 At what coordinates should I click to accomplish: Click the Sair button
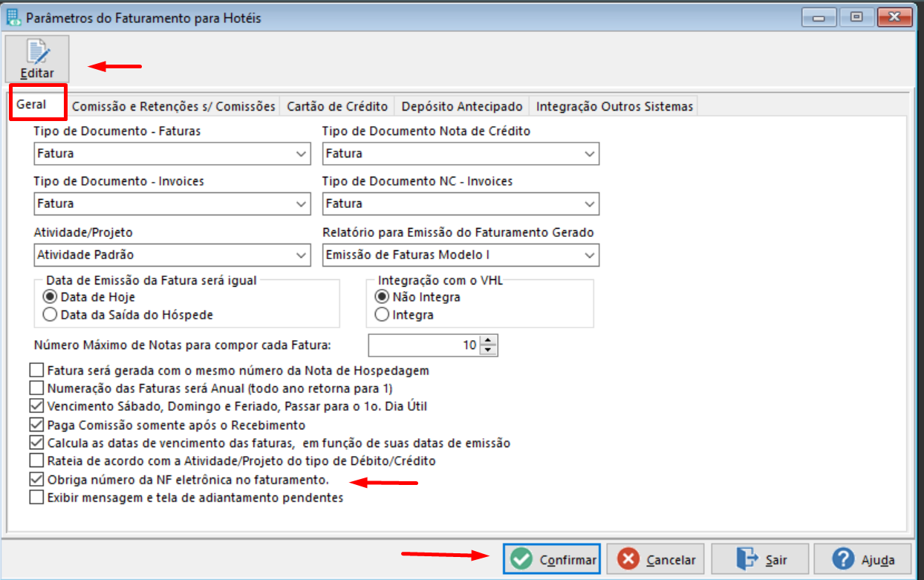[760, 559]
